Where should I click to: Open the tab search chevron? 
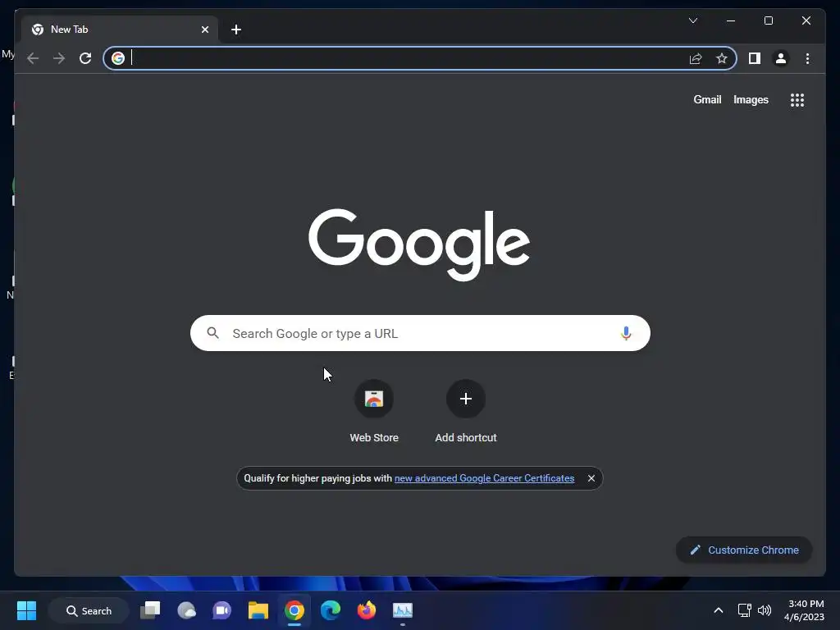tap(692, 21)
